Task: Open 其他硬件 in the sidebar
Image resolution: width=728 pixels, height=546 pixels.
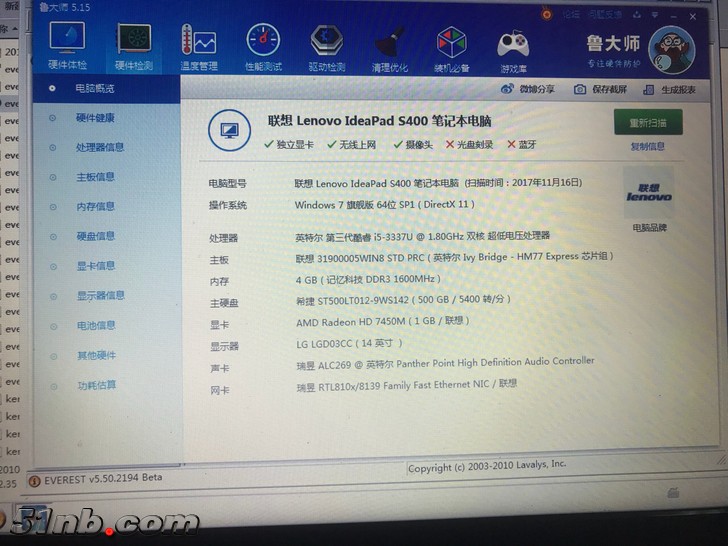Action: tap(96, 356)
